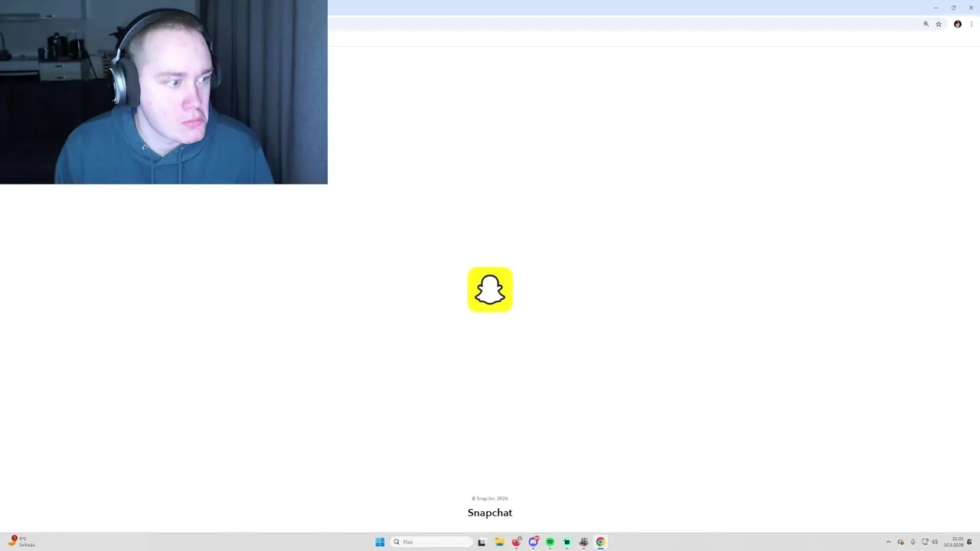
Task: Open Discord from the taskbar
Action: click(x=534, y=542)
